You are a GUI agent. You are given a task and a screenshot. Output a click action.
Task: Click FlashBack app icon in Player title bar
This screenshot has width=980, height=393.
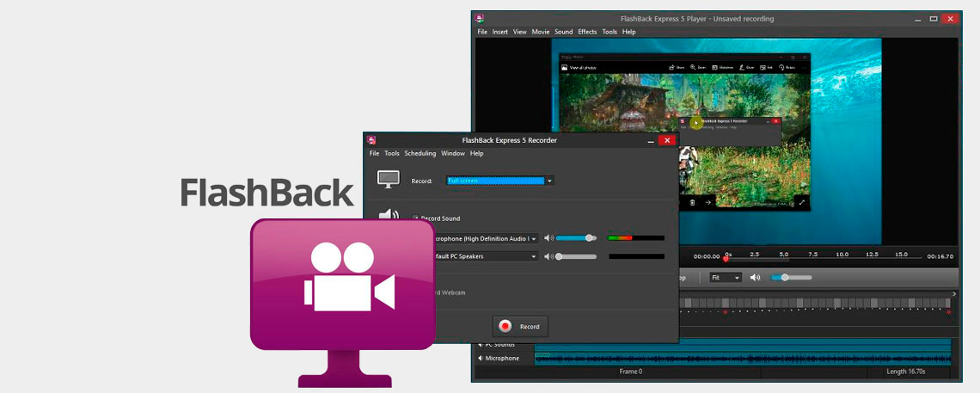tap(480, 19)
